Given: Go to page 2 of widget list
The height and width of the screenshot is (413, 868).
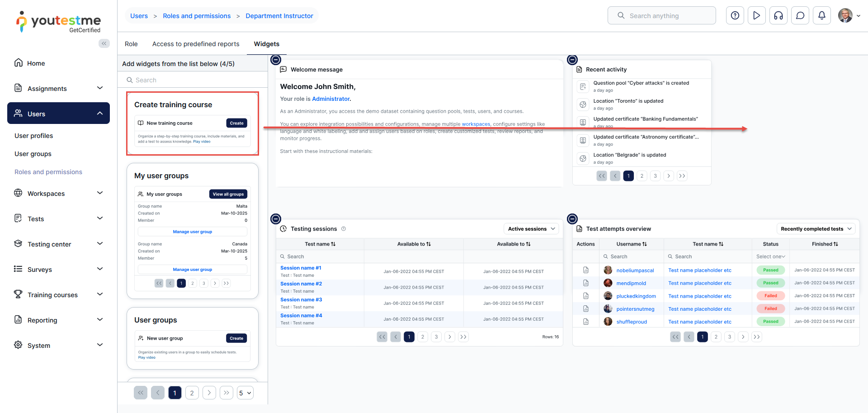Looking at the screenshot, I should pos(192,393).
